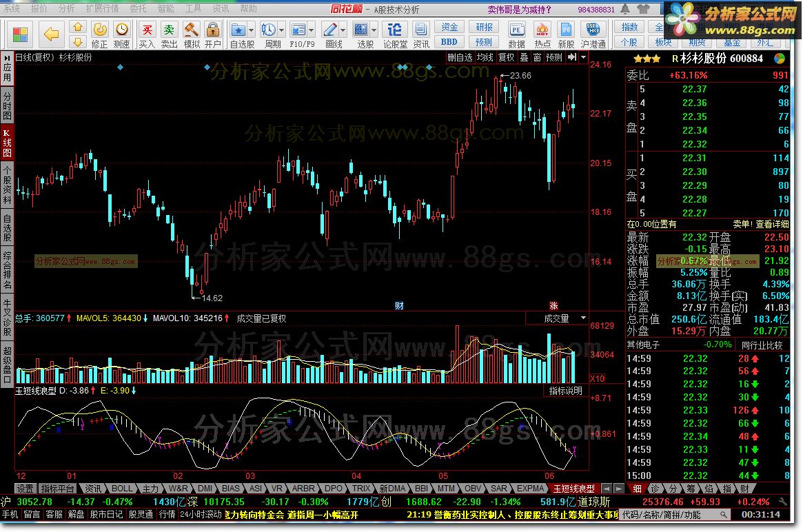This screenshot has height=532, width=803.
Task: Open the 自选股 dropdown arrow
Action: pos(251,31)
